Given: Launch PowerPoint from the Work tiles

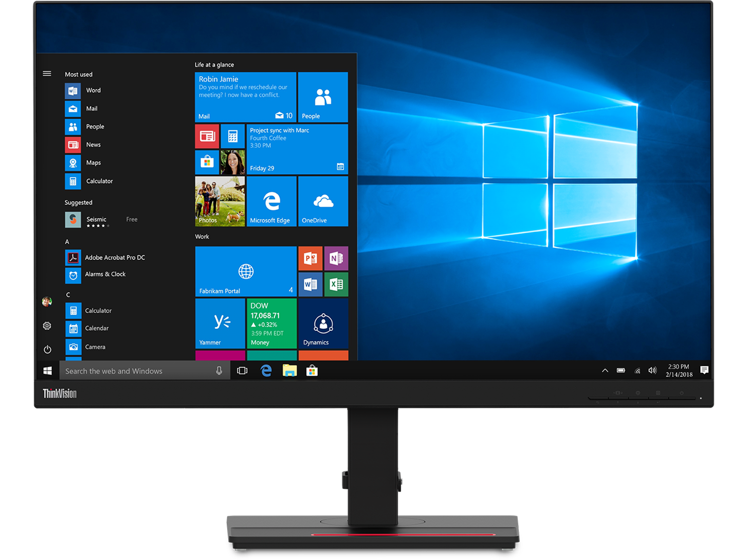Looking at the screenshot, I should tap(310, 258).
